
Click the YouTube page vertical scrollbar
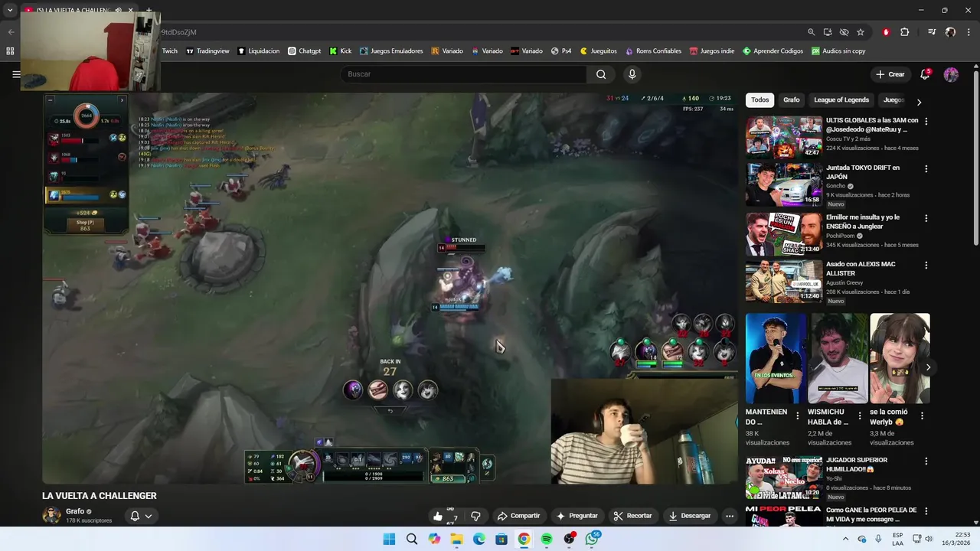pos(975,159)
